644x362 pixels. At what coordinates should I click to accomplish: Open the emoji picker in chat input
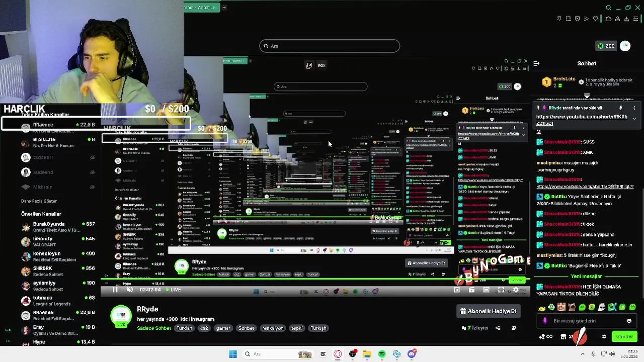629,321
